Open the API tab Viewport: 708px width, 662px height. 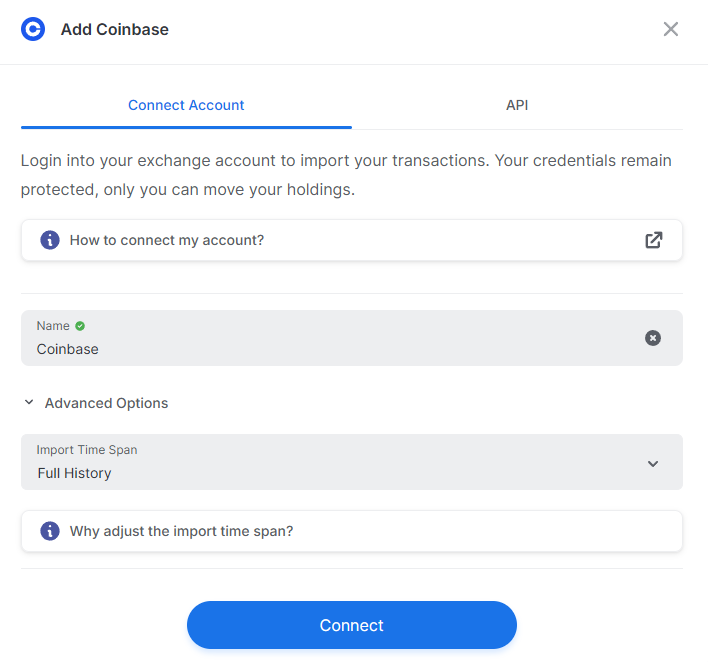(x=517, y=105)
